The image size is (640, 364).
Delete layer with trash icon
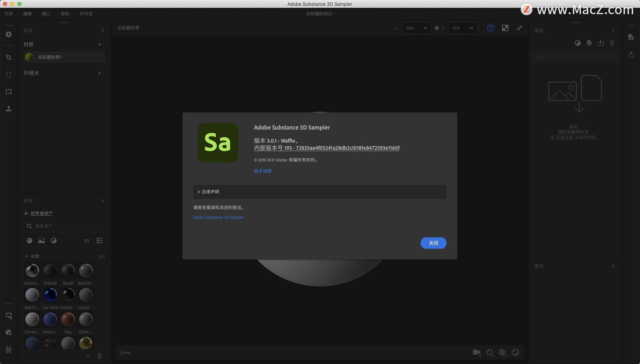(x=612, y=43)
